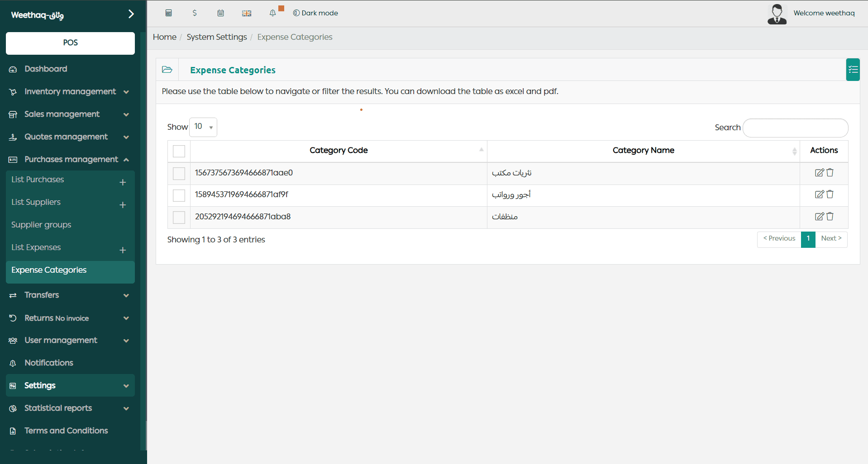Screen dimensions: 868x464
Task: Click inside the Search field
Action: coord(795,128)
